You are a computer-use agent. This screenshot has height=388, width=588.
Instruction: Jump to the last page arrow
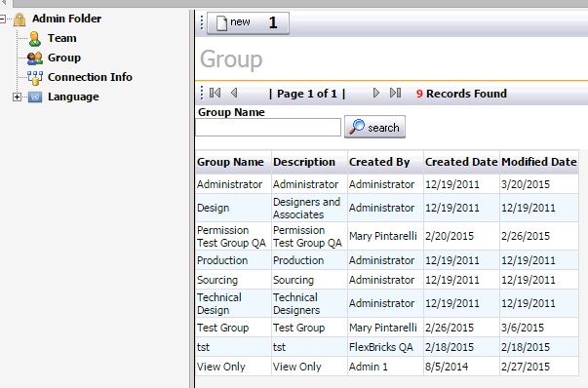click(395, 93)
